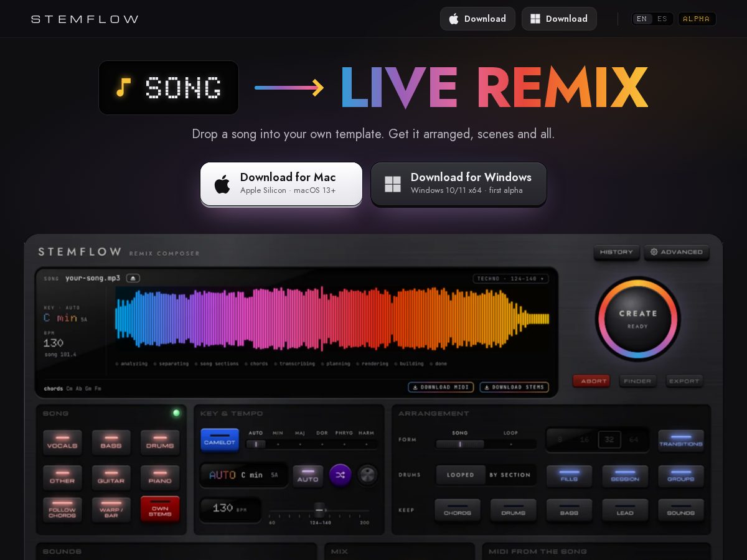Toggle the Camelot key notation button

tap(220, 440)
